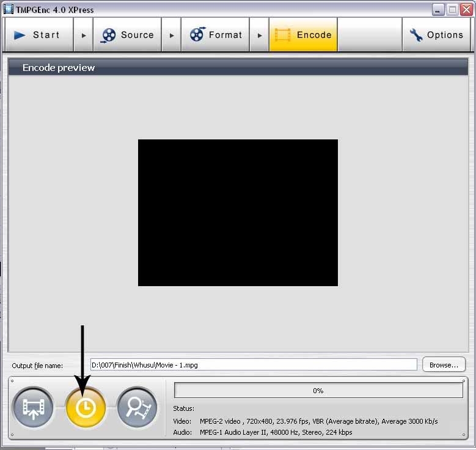The width and height of the screenshot is (476, 450).
Task: Open the Start stage tab
Action: 39,35
